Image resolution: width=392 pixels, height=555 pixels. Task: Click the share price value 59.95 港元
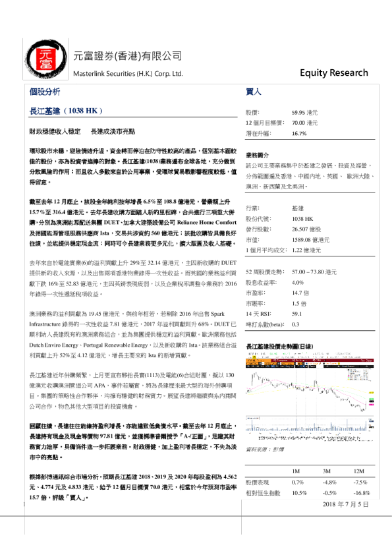tap(304, 113)
